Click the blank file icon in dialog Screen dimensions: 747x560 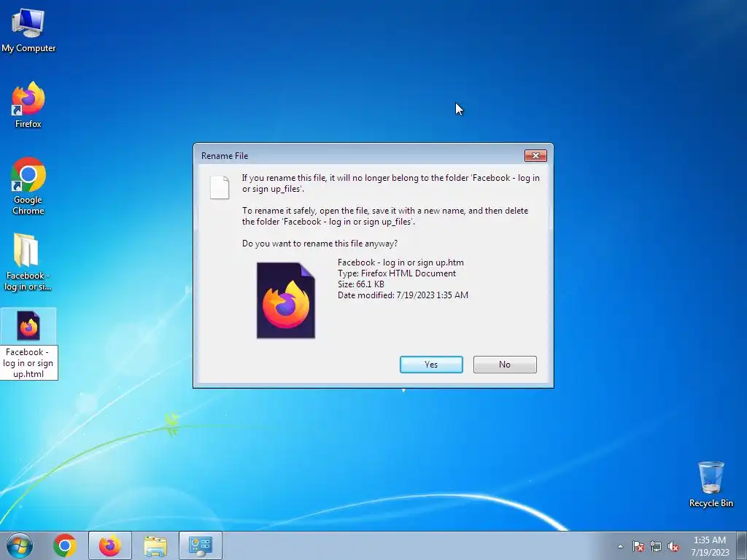click(220, 187)
